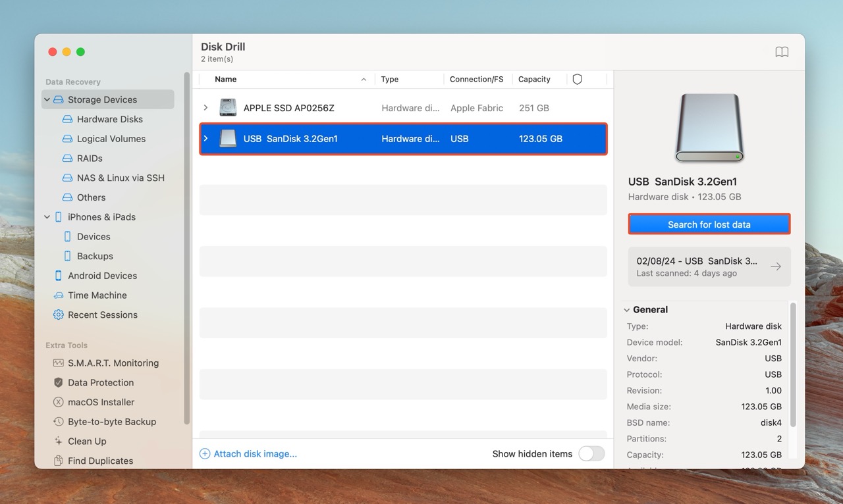Image resolution: width=843 pixels, height=504 pixels.
Task: Click the USB SanDisk drive icon in list
Action: coord(228,139)
